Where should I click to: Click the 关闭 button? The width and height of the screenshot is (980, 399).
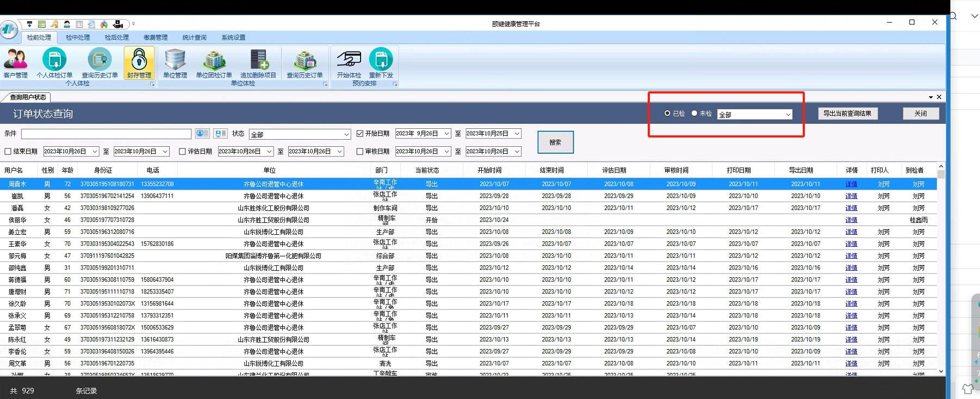point(921,114)
